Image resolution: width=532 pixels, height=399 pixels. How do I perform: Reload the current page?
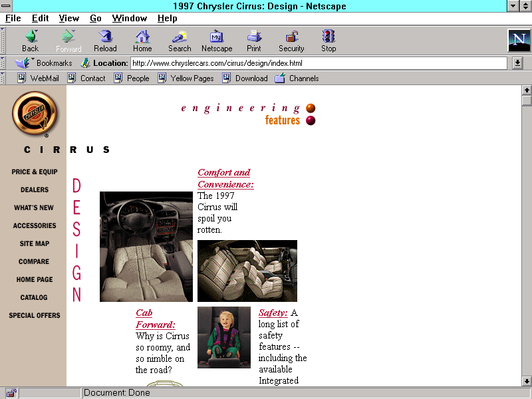[x=105, y=37]
